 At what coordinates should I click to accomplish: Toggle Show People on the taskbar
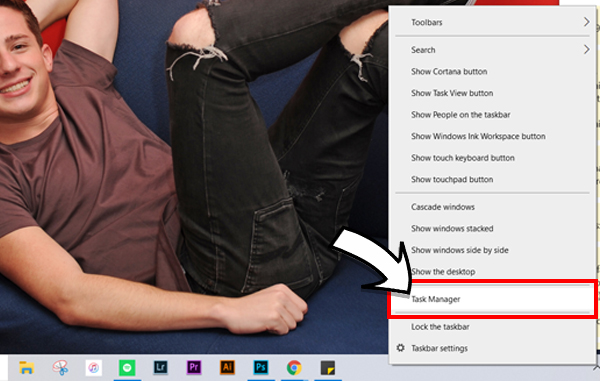click(x=492, y=114)
